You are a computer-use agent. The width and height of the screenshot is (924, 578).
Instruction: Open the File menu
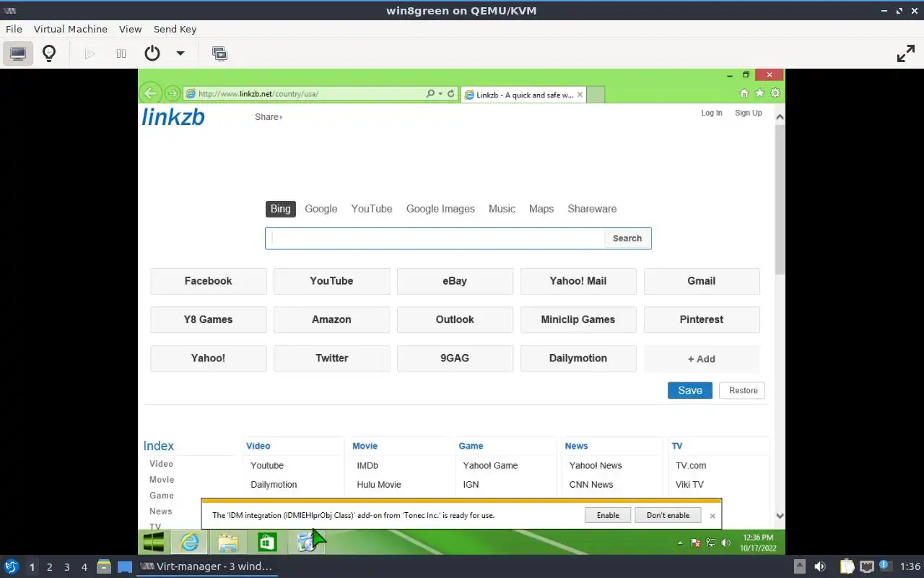pos(14,29)
